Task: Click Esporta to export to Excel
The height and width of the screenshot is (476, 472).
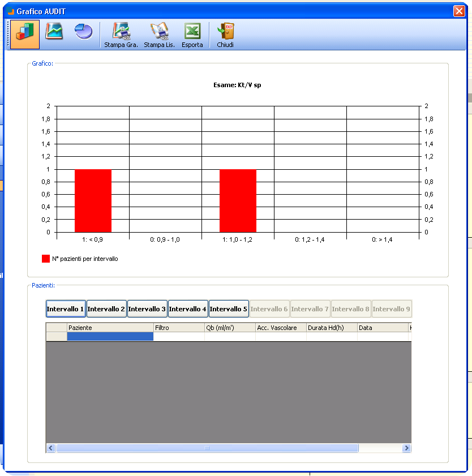Action: pos(192,35)
